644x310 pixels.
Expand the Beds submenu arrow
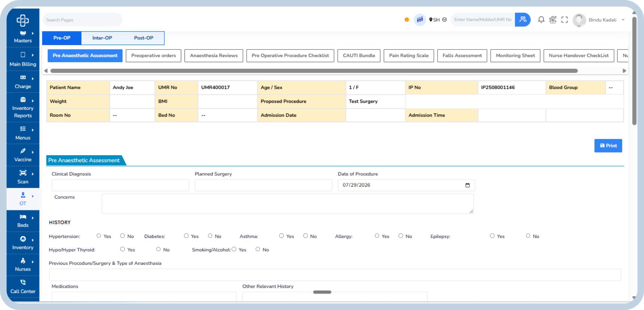33,218
